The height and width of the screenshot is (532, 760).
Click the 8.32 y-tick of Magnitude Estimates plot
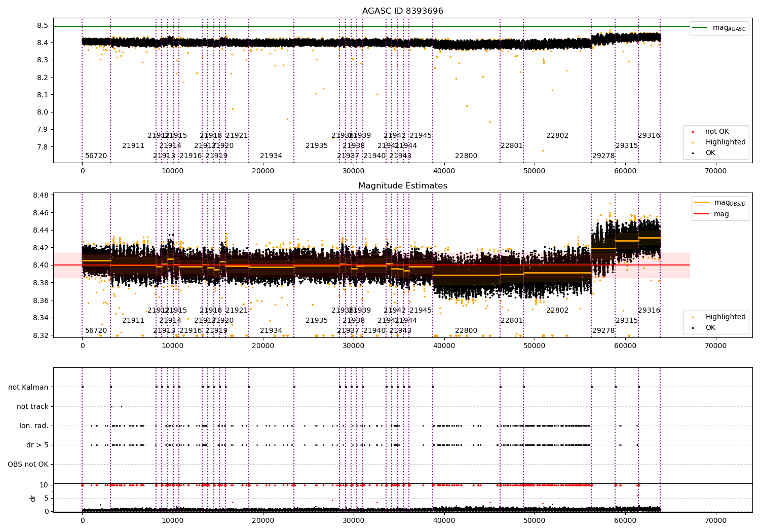pyautogui.click(x=41, y=335)
